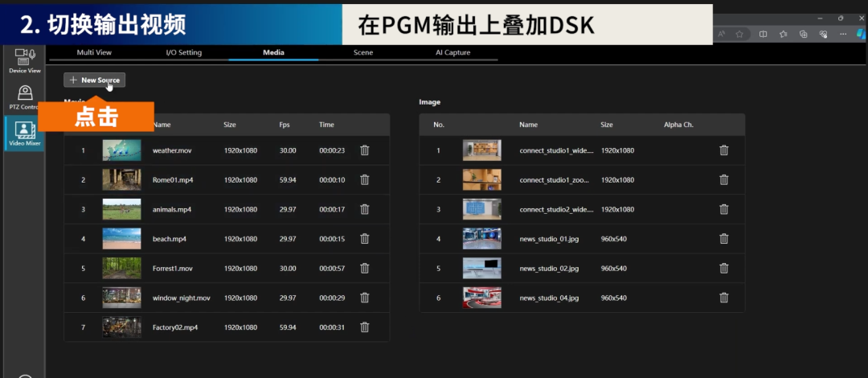Select the news_studio_02.jpg thumbnail
The image size is (868, 378).
click(x=481, y=269)
